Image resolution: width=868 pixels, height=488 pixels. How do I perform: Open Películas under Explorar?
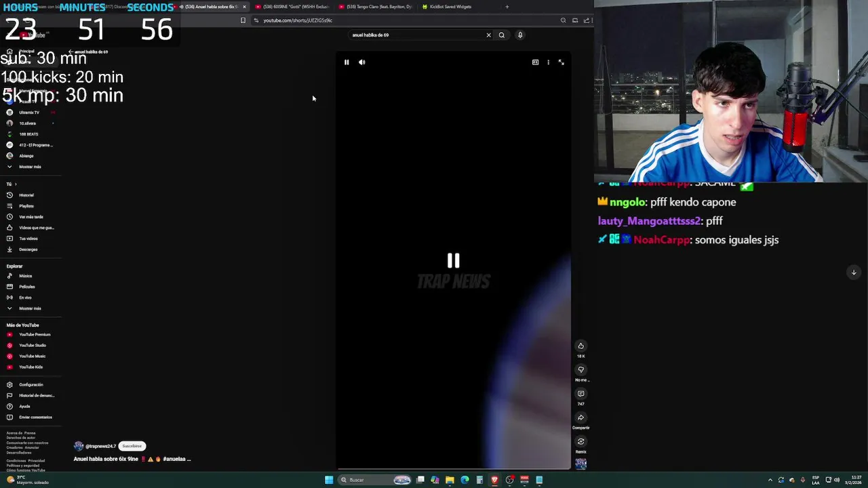(28, 287)
